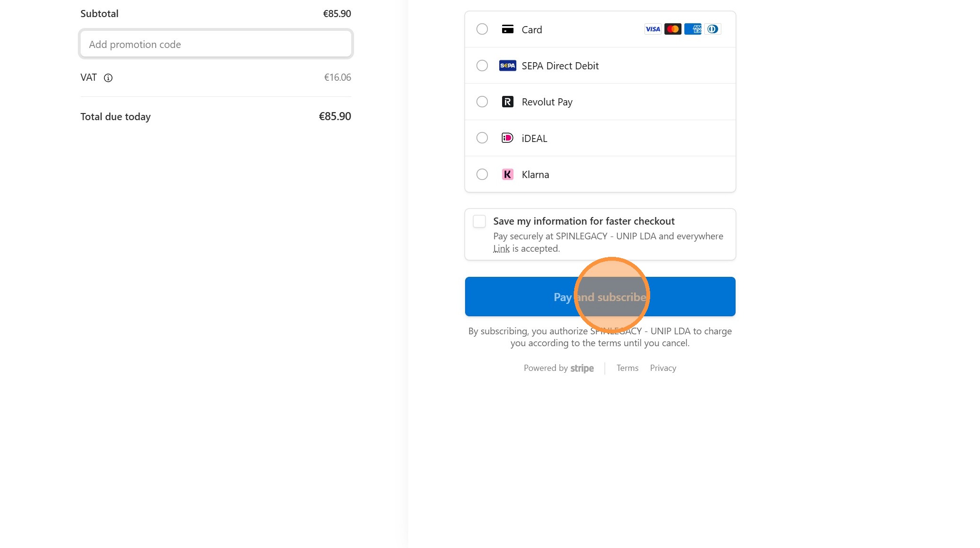Select the Card payment radio button
Image resolution: width=980 pixels, height=548 pixels.
(x=482, y=29)
